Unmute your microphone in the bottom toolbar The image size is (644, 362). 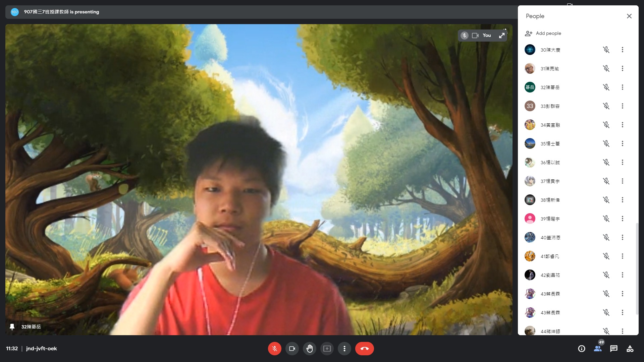(274, 349)
